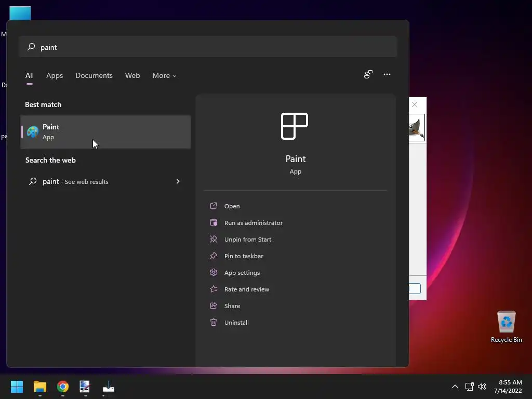Click the Paint palette icon in results
The image size is (532, 399).
[33, 131]
